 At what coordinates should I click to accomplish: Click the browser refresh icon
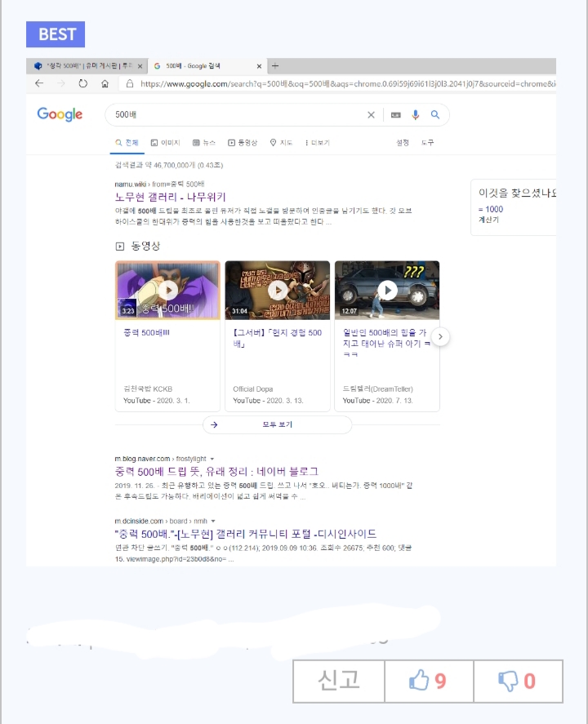click(x=82, y=83)
